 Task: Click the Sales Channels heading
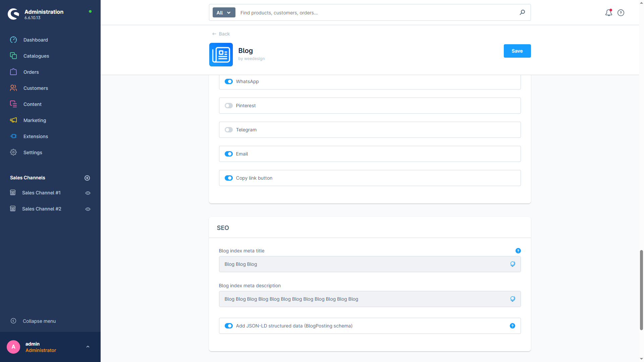28,178
